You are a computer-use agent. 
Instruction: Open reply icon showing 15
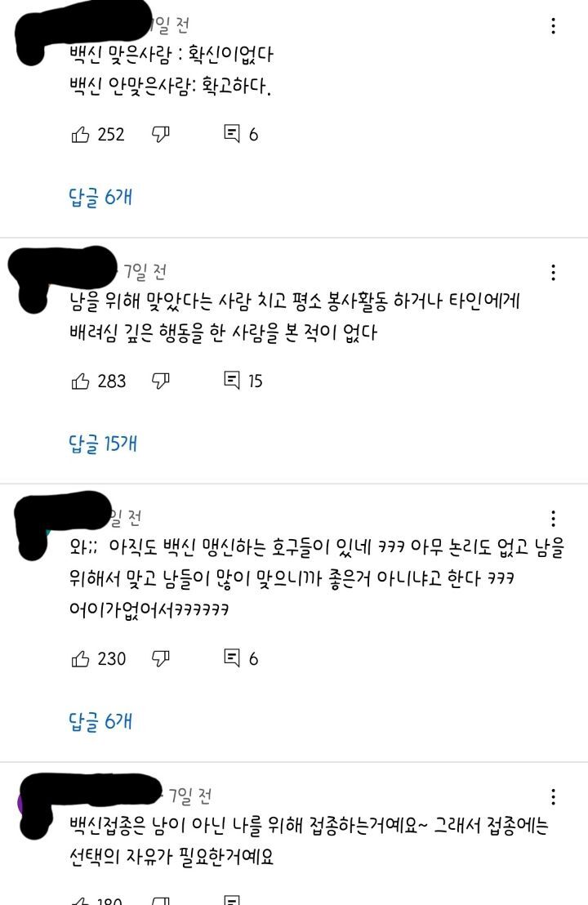231,381
